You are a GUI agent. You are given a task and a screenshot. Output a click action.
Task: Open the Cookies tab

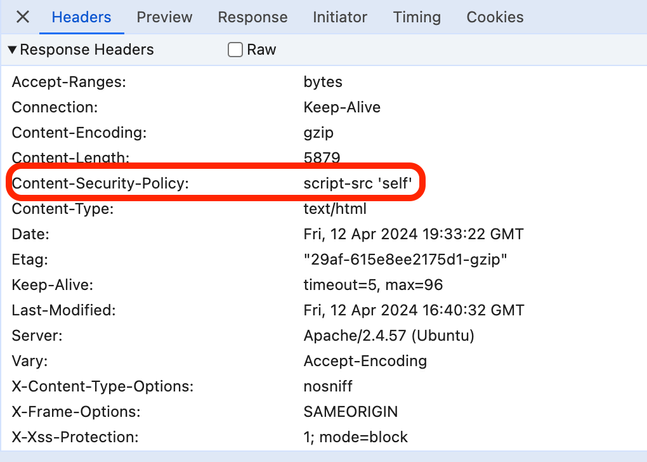pos(495,17)
